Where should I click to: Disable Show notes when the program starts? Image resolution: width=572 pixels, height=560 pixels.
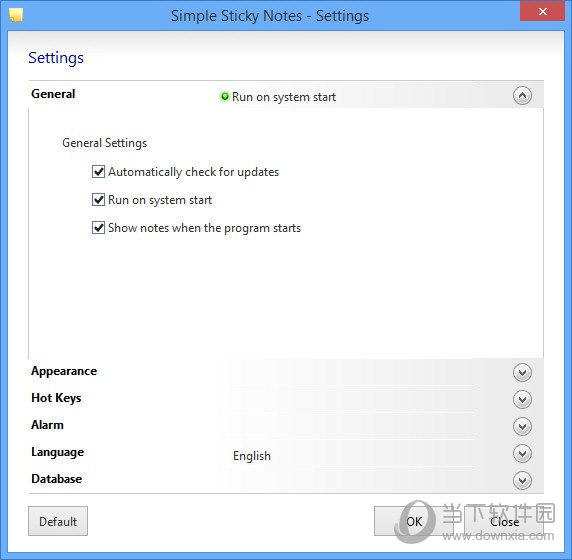(98, 228)
